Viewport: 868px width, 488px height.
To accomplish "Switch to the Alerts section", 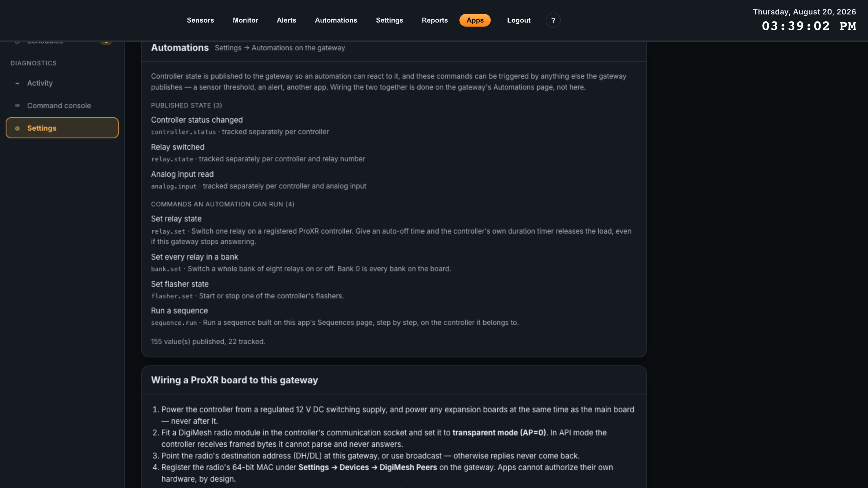I will pos(286,20).
